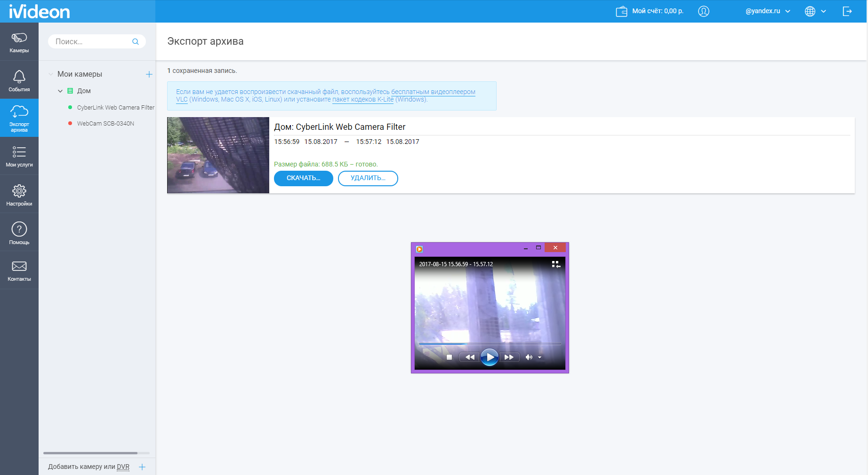Collapse the Дом camera group

click(x=60, y=91)
